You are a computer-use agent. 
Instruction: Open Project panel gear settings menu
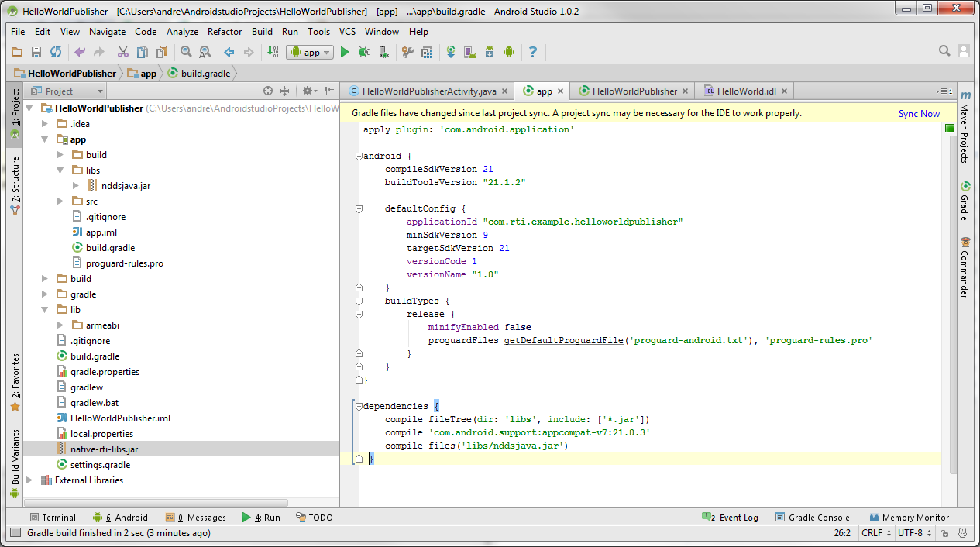308,91
